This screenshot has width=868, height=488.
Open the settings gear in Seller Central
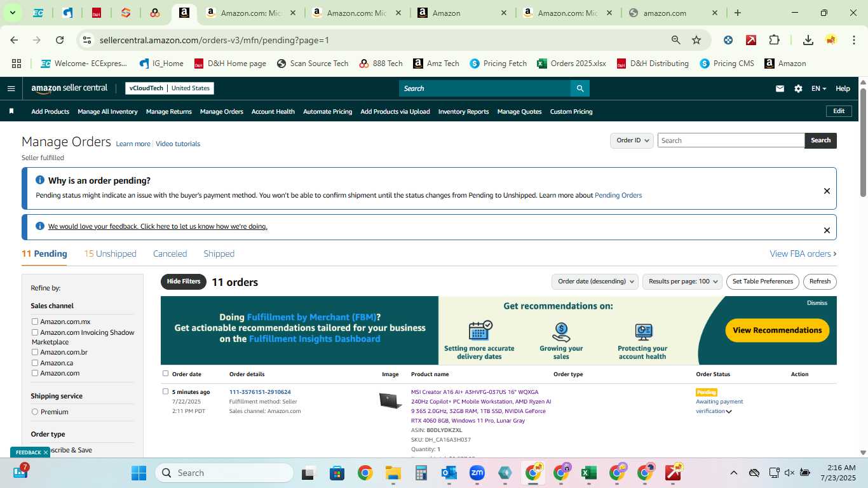tap(798, 88)
